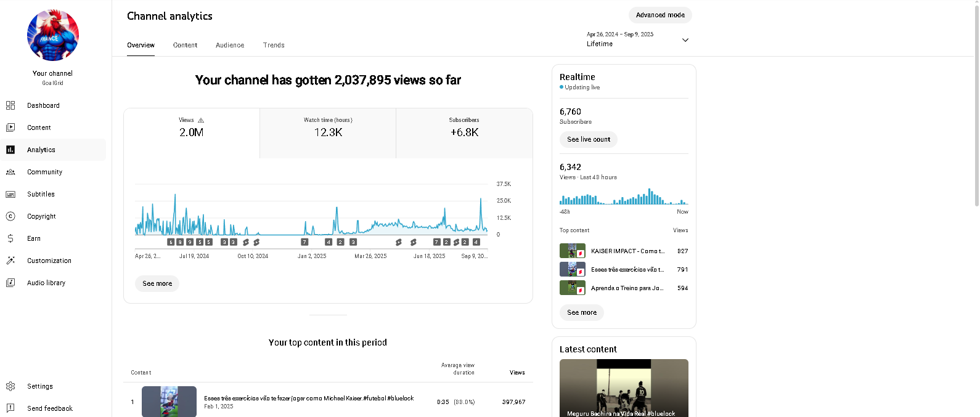Open the Audio library icon
Screen dimensions: 980x417
(x=10, y=283)
